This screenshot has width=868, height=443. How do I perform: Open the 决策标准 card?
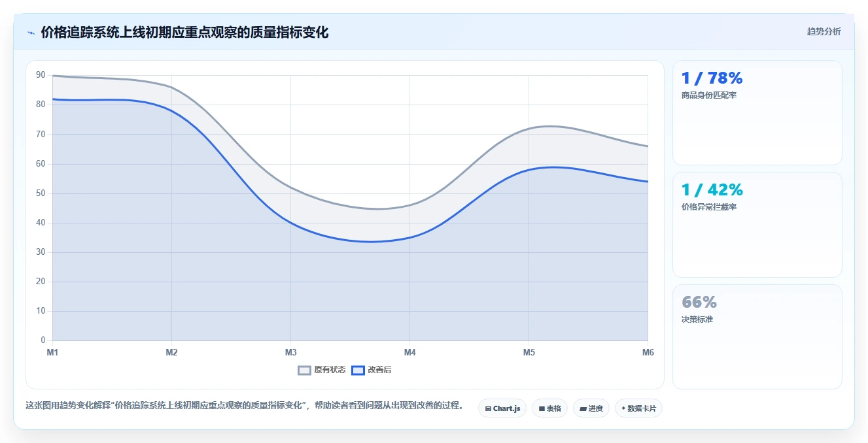click(x=757, y=336)
